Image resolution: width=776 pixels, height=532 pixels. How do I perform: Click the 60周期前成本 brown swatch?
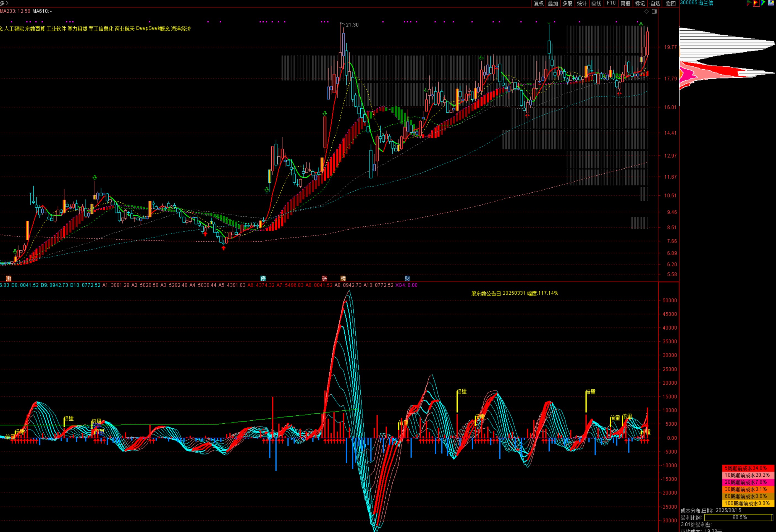[x=748, y=496]
